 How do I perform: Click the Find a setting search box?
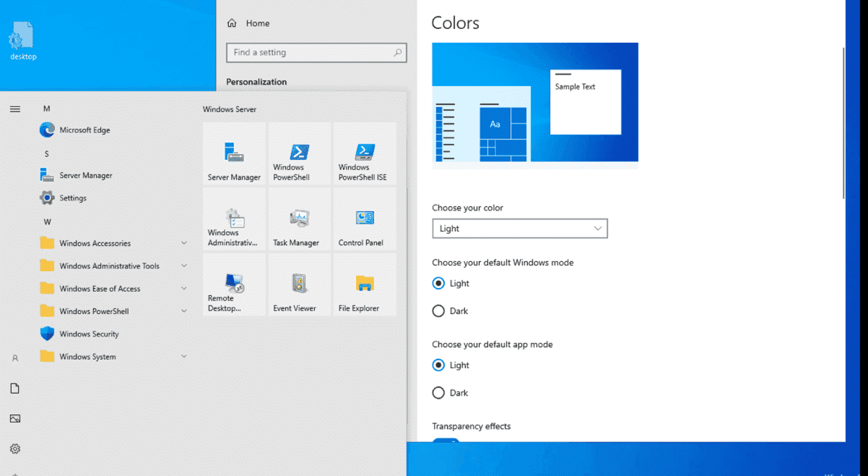coord(316,53)
